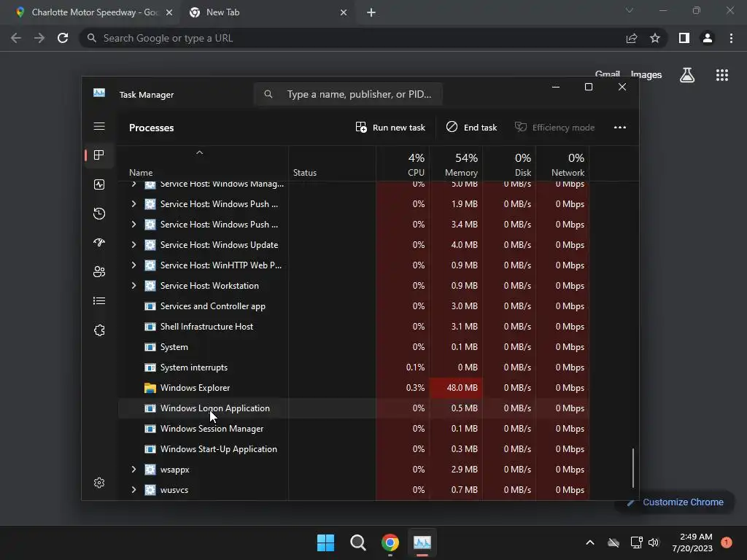Screen dimensions: 747x560
Task: Select Services and Controller app process
Action: 354,306
